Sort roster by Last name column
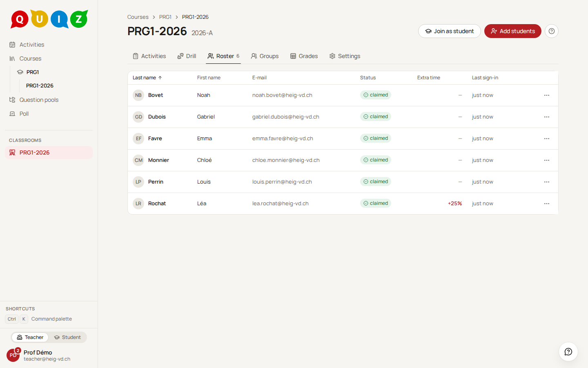 click(147, 78)
